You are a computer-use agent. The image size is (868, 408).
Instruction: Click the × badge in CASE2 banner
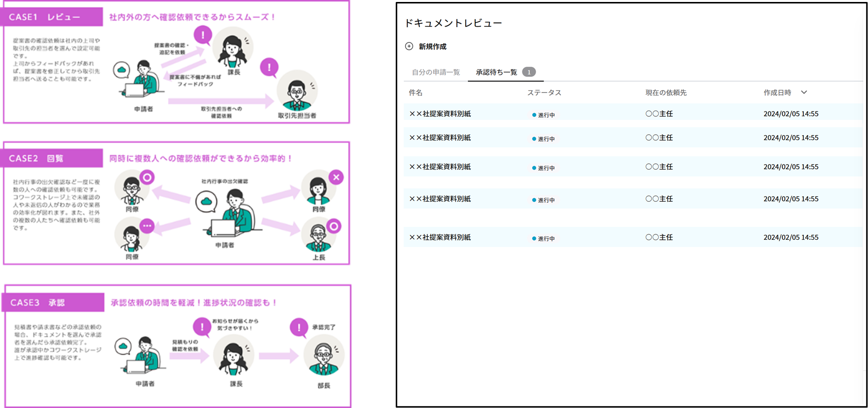336,177
